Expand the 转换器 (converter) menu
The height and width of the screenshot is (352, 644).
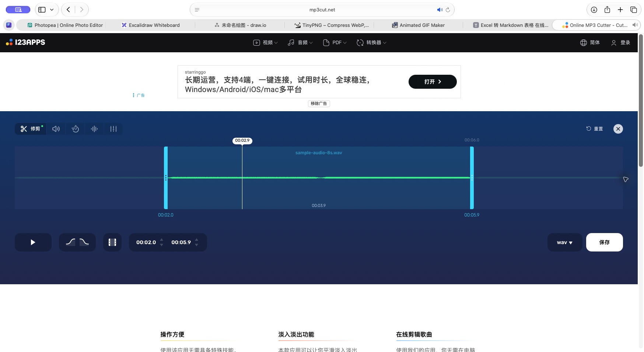point(371,43)
